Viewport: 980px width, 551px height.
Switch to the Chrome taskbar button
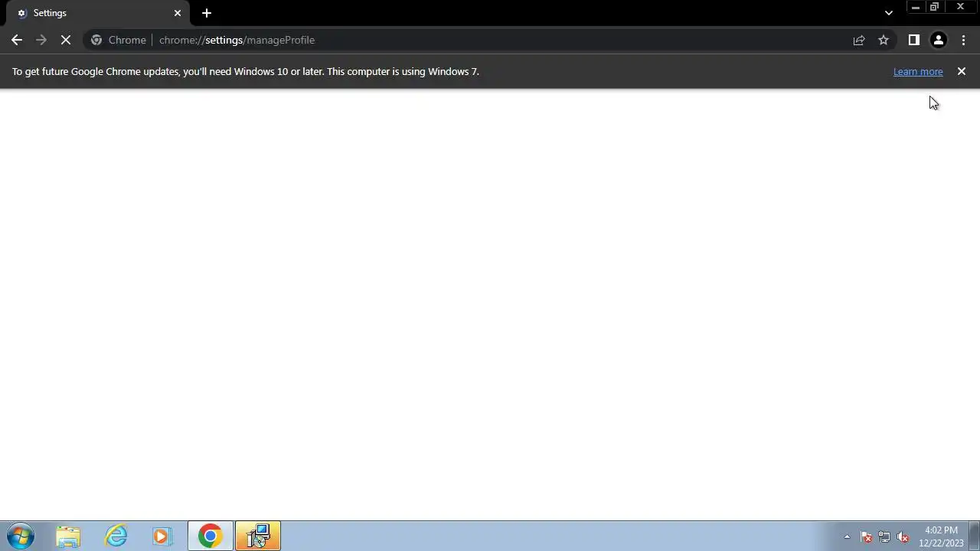(211, 536)
